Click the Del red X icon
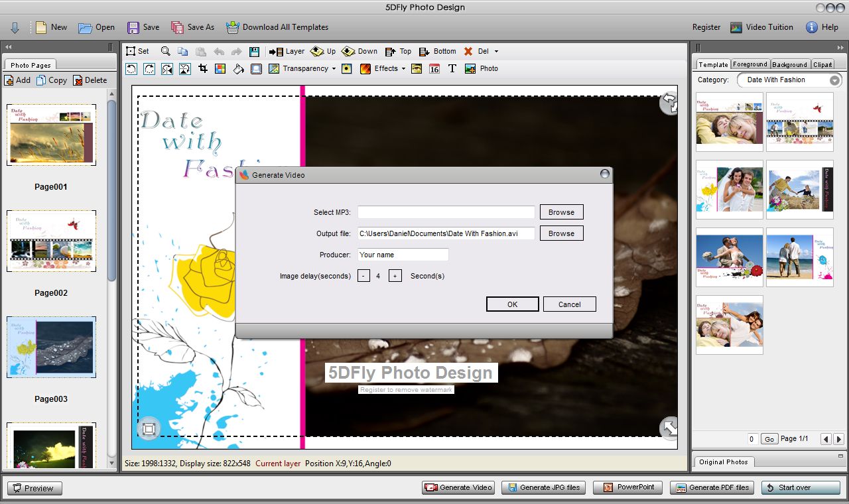This screenshot has width=849, height=504. 468,51
